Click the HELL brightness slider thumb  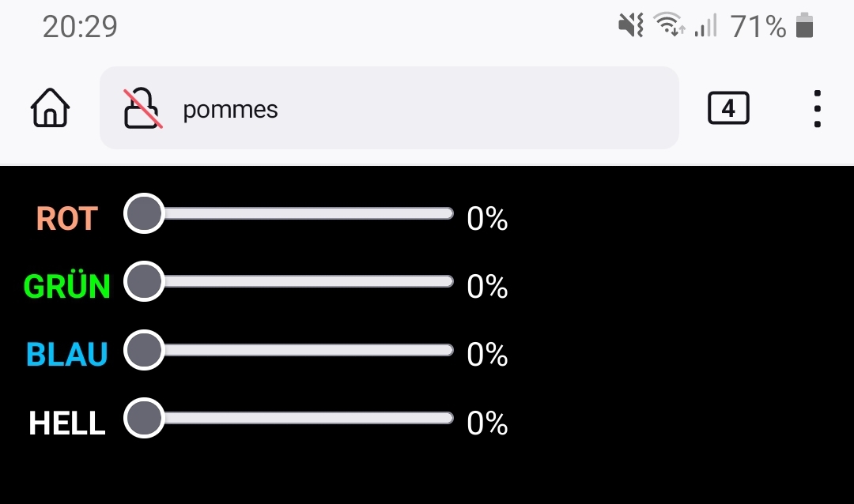click(x=144, y=418)
